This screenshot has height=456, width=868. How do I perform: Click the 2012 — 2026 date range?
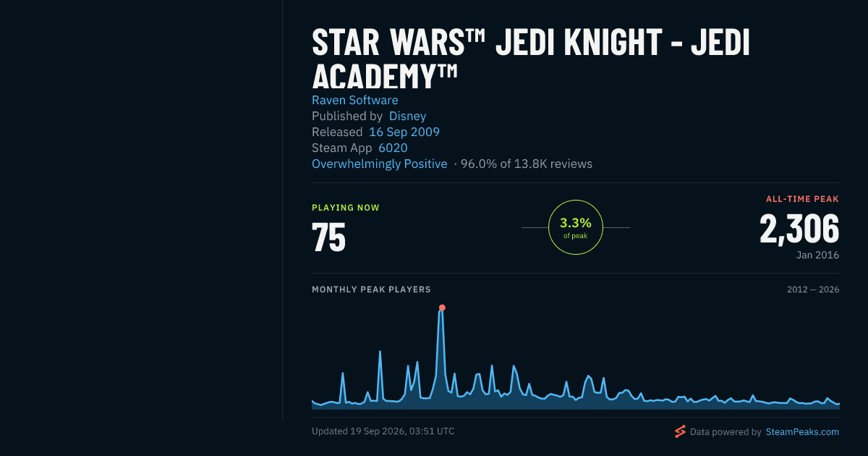point(813,290)
